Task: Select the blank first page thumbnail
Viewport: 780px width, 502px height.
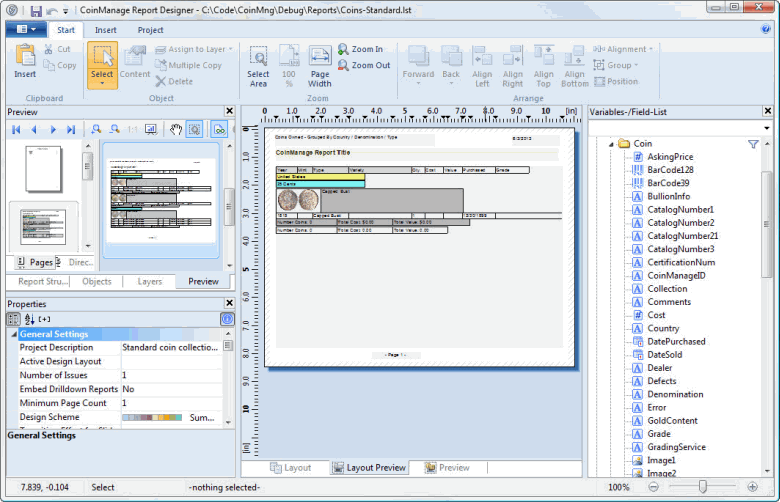Action: point(44,169)
